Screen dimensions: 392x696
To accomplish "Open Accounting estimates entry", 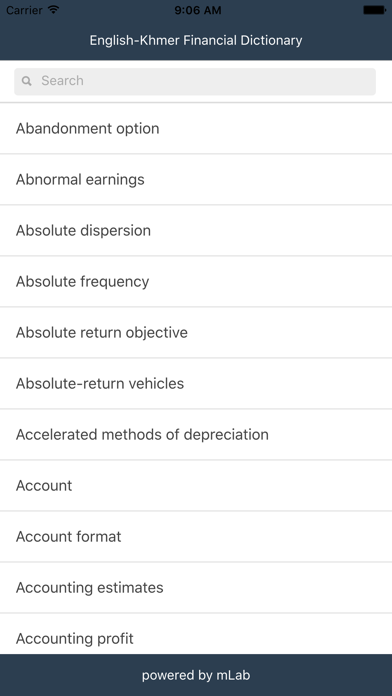I will (x=196, y=588).
